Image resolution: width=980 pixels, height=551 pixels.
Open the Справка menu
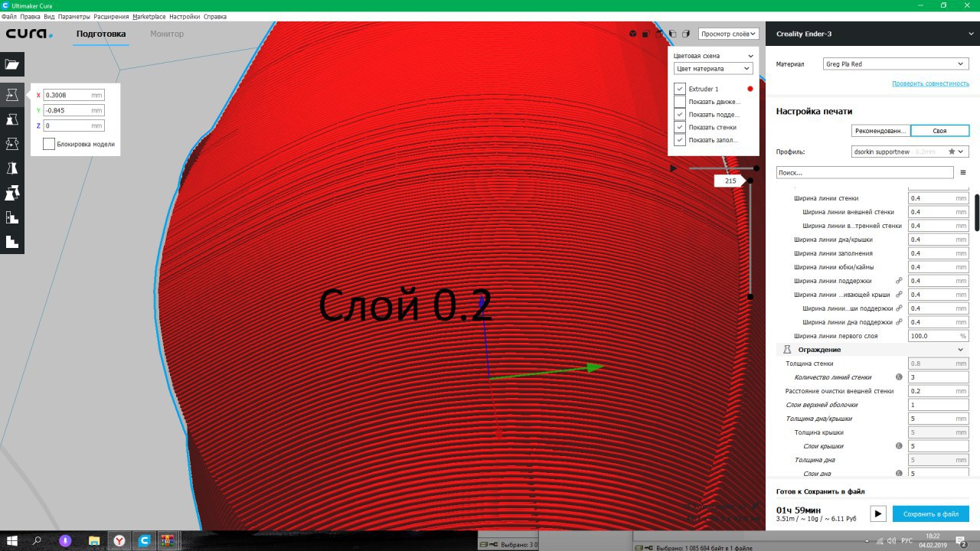coord(214,16)
